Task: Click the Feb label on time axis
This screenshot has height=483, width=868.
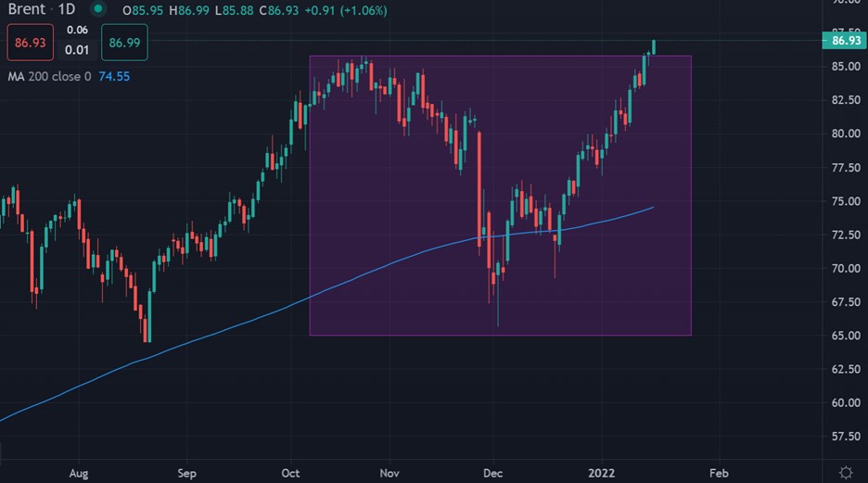Action: tap(719, 474)
